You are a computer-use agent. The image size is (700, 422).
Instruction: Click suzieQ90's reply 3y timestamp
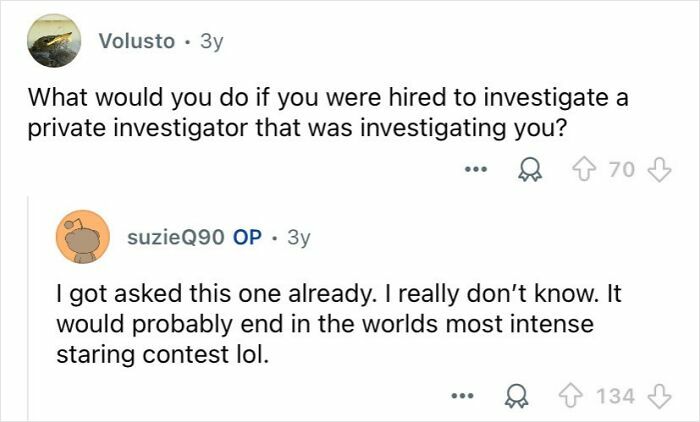(x=298, y=238)
